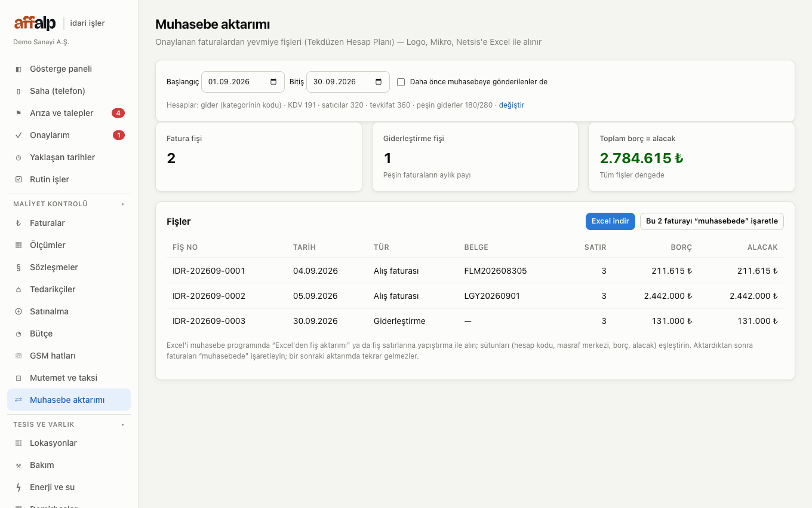The image size is (812, 508).
Task: Click the red 4 badge on Arıza ve talepler
Action: 118,113
